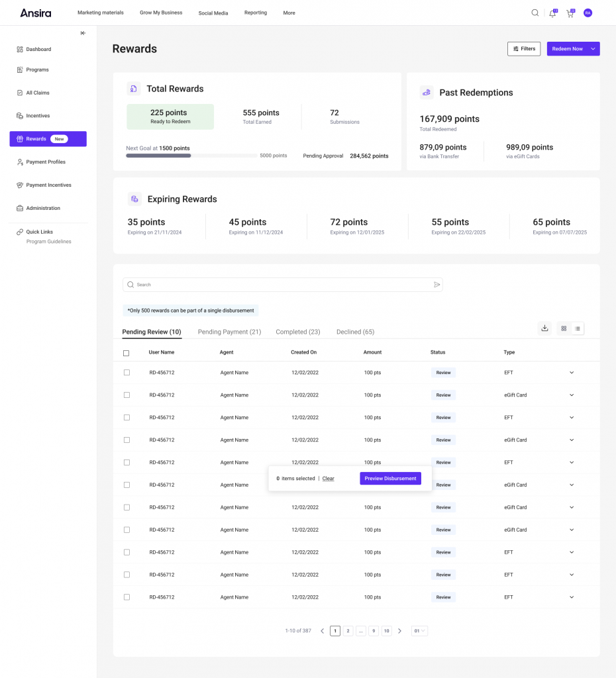Open the page size 01 dropdown
The image size is (616, 678).
(419, 631)
